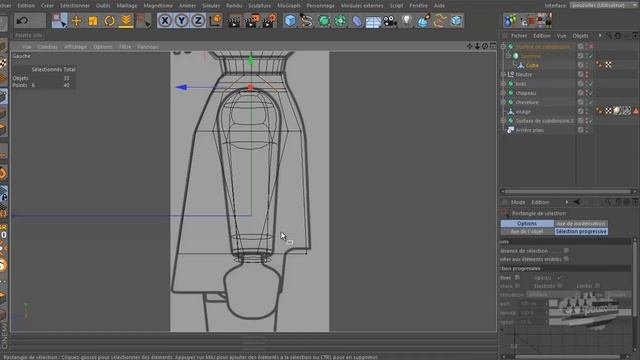The image size is (640, 360).
Task: Click the Object Manager home icon
Action: pyautogui.click(x=618, y=36)
